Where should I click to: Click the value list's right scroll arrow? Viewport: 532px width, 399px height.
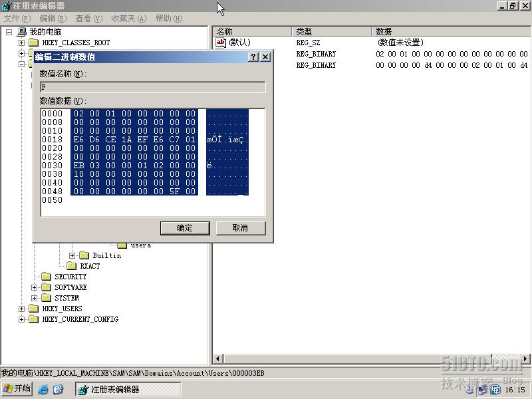coord(525,358)
